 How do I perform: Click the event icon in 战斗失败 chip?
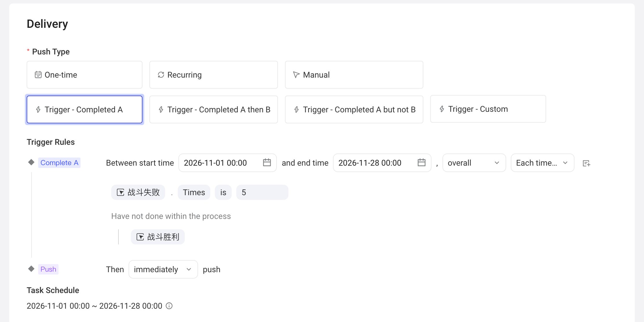pos(120,192)
